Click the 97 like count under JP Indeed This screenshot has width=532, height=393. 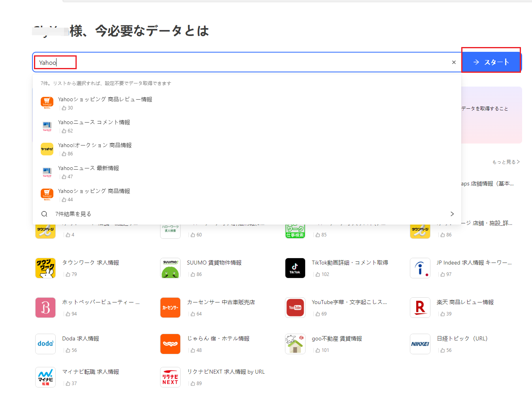click(449, 274)
